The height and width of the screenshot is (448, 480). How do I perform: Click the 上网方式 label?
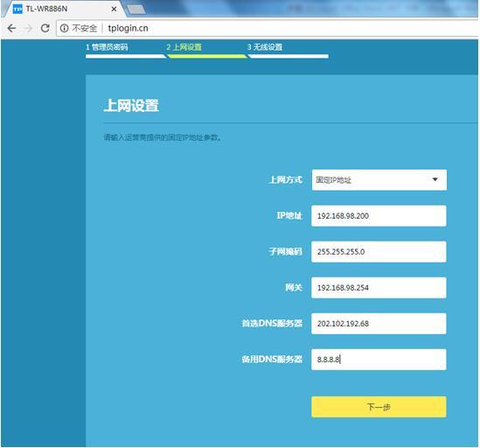pyautogui.click(x=285, y=180)
